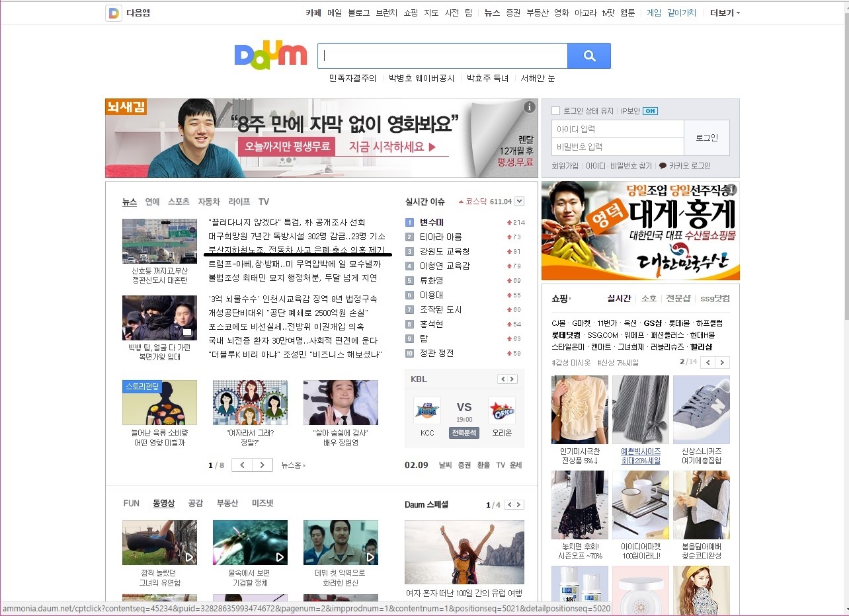
Task: Check the 로그인 상태 유지 checkbox
Action: tap(556, 111)
